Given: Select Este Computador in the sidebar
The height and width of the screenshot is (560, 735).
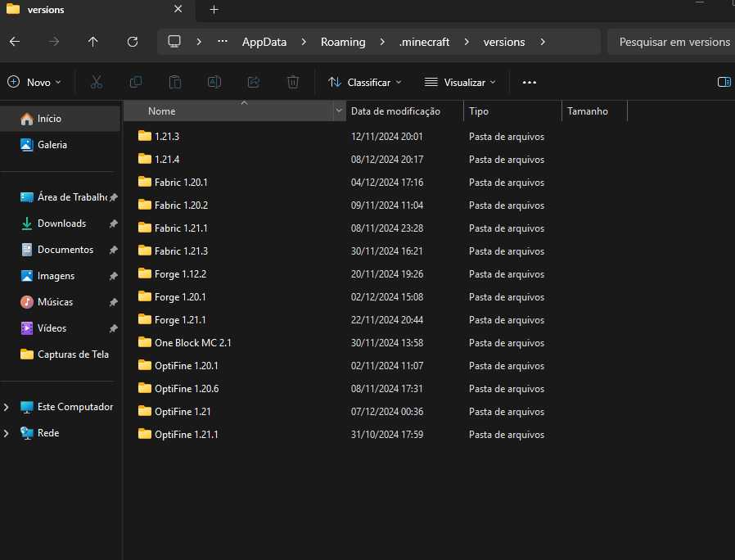Looking at the screenshot, I should coord(66,407).
